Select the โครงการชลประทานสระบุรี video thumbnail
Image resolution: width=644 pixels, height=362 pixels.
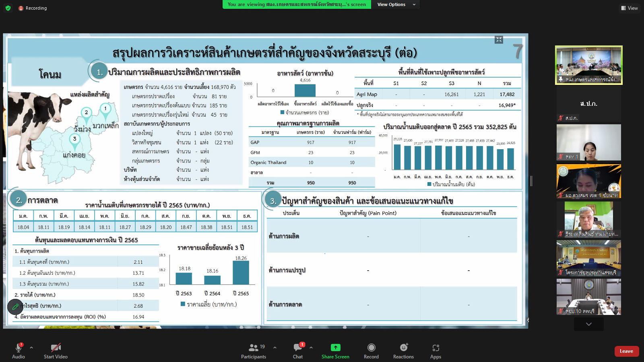click(589, 258)
